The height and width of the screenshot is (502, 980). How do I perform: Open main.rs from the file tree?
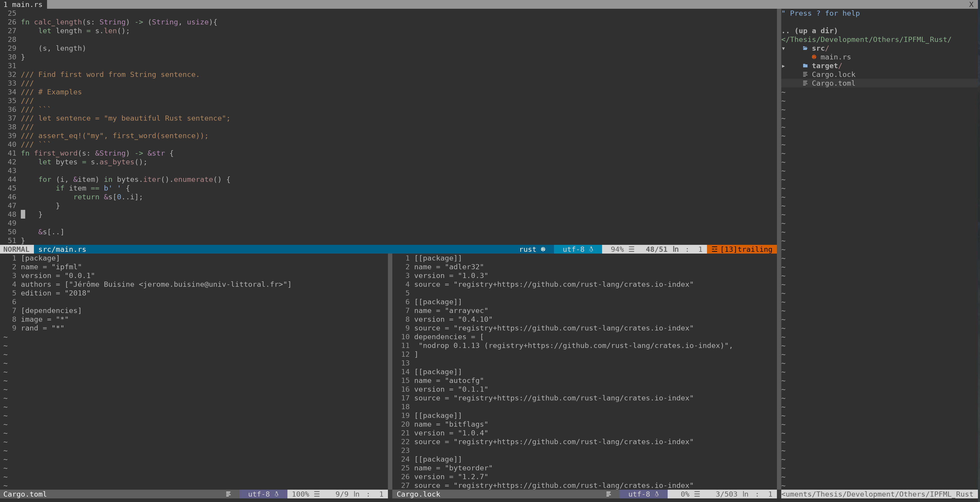click(x=835, y=57)
